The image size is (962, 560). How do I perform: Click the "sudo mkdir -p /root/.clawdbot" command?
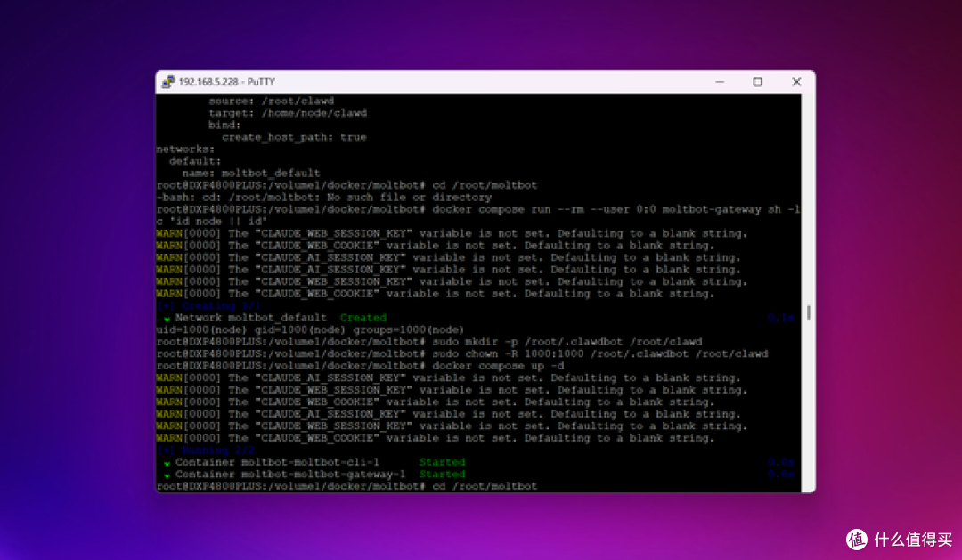(x=567, y=342)
